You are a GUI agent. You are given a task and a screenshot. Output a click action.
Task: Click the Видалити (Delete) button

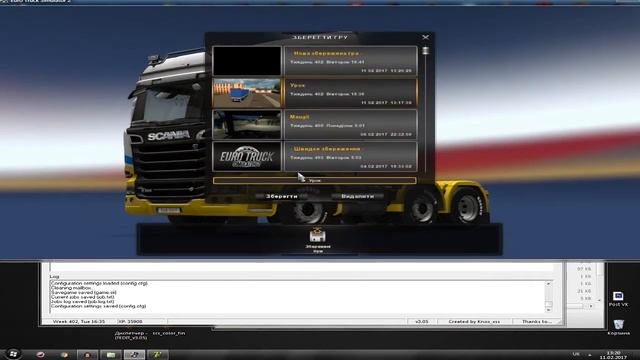[358, 196]
